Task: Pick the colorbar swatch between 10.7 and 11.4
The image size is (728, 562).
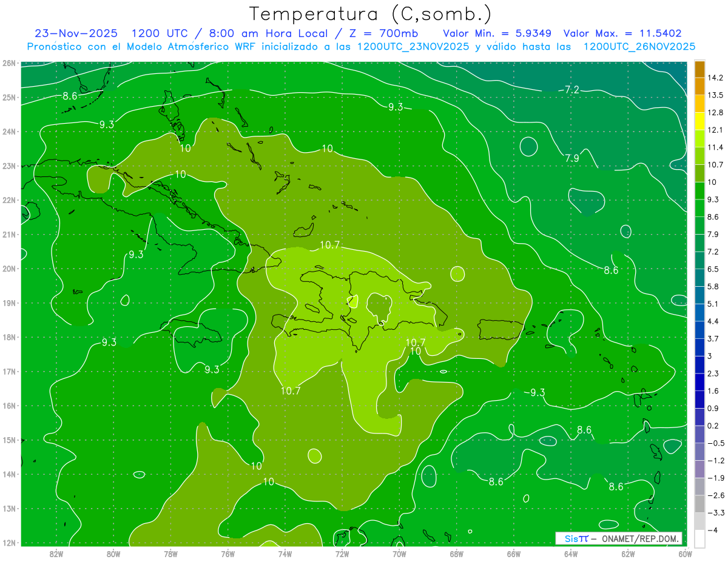Action: [x=699, y=156]
